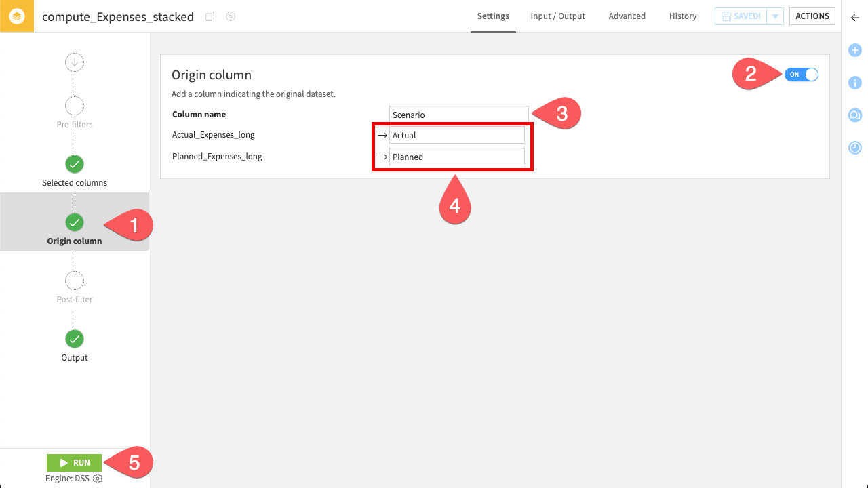Open the discussions chat bubble icon
Viewport: 868px width, 488px height.
854,115
